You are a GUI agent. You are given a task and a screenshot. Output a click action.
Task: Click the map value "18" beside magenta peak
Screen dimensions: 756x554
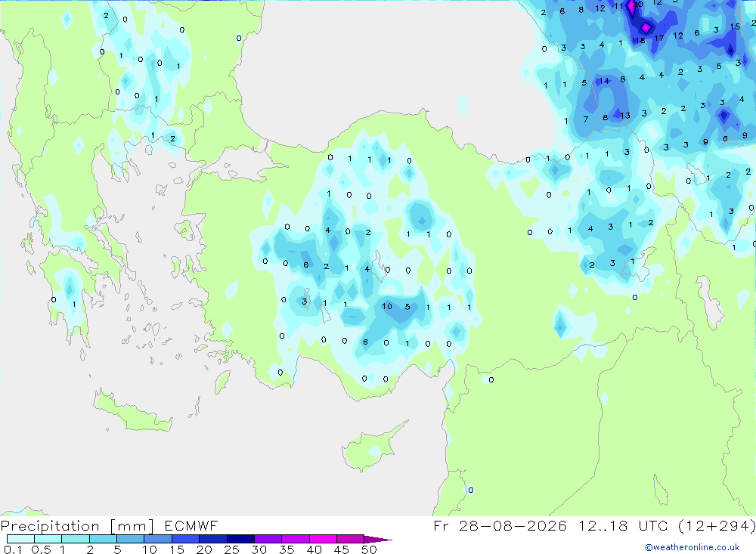pos(640,41)
